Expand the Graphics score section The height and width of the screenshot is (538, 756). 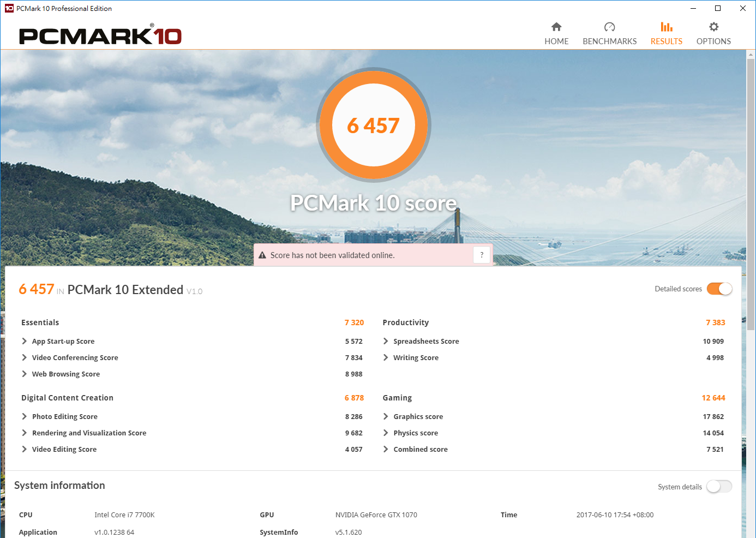tap(386, 417)
